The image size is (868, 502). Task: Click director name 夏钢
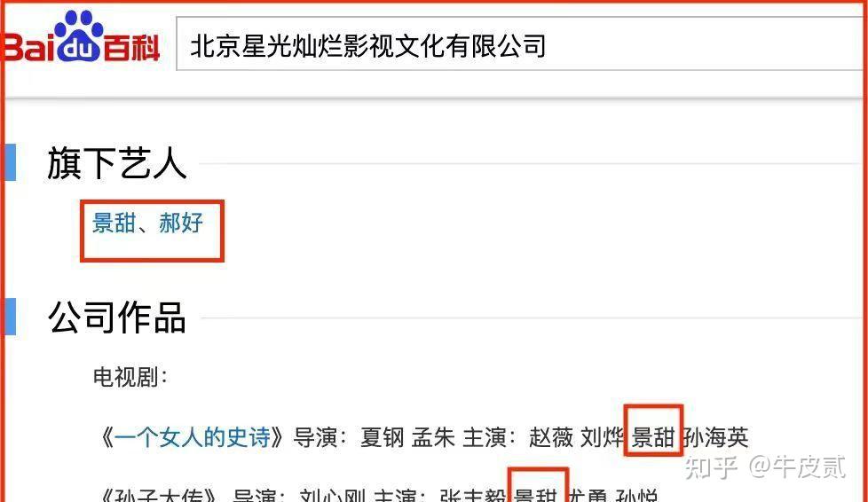tap(383, 437)
